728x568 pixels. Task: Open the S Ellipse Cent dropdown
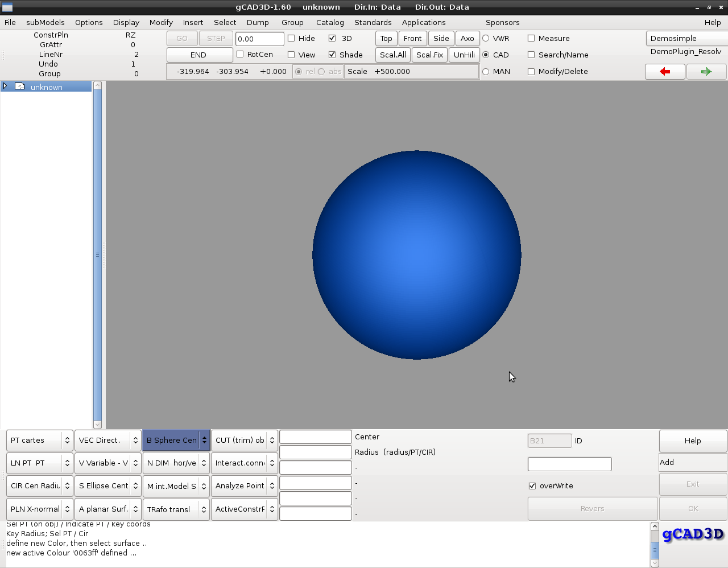click(x=107, y=485)
